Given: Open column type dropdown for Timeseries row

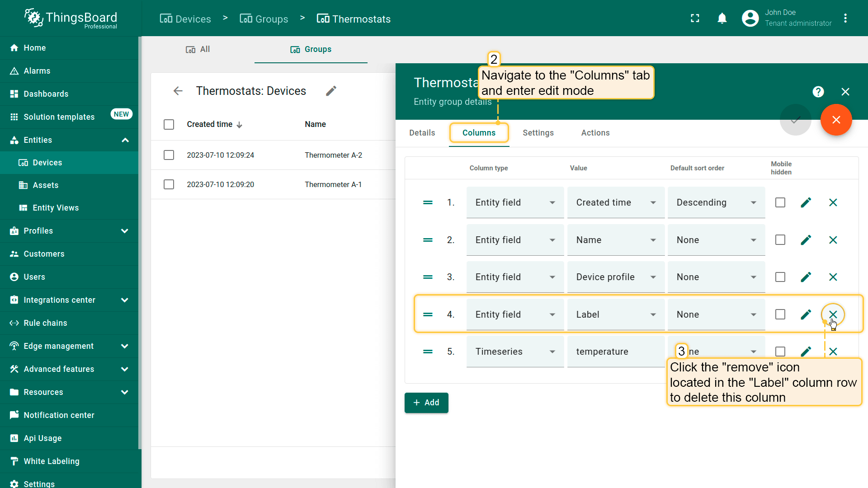Looking at the screenshot, I should [515, 352].
